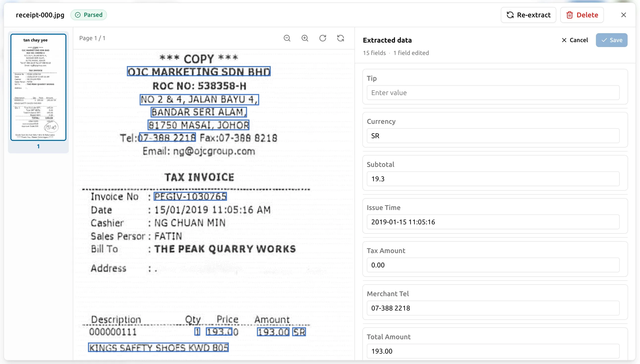
Task: Click the TAX INVOICE heading on receipt
Action: click(x=199, y=177)
